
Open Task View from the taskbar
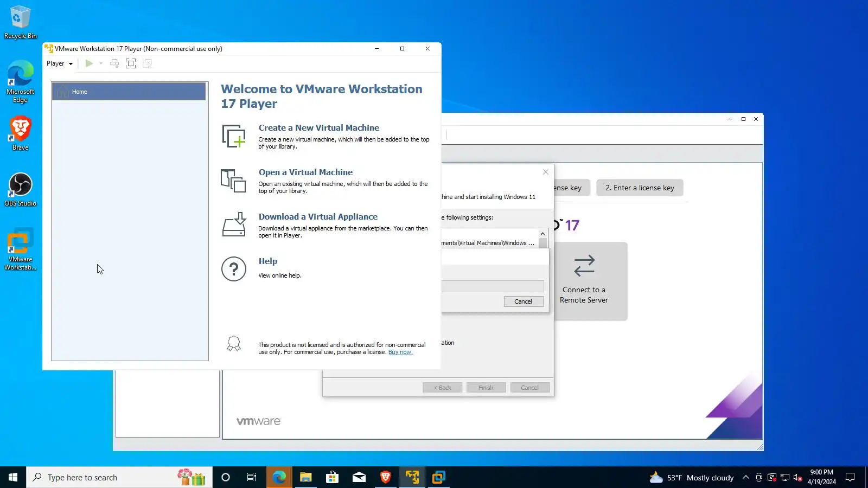coord(252,477)
